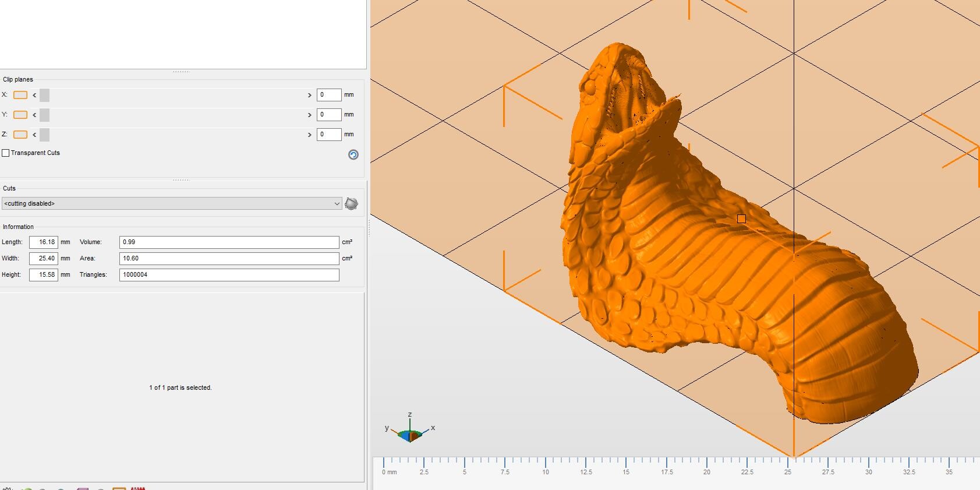Click the X clip plane mm value field

tap(329, 95)
